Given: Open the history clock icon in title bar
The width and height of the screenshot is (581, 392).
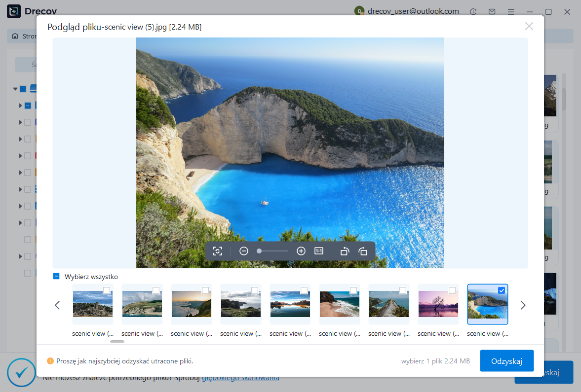Looking at the screenshot, I should [473, 11].
